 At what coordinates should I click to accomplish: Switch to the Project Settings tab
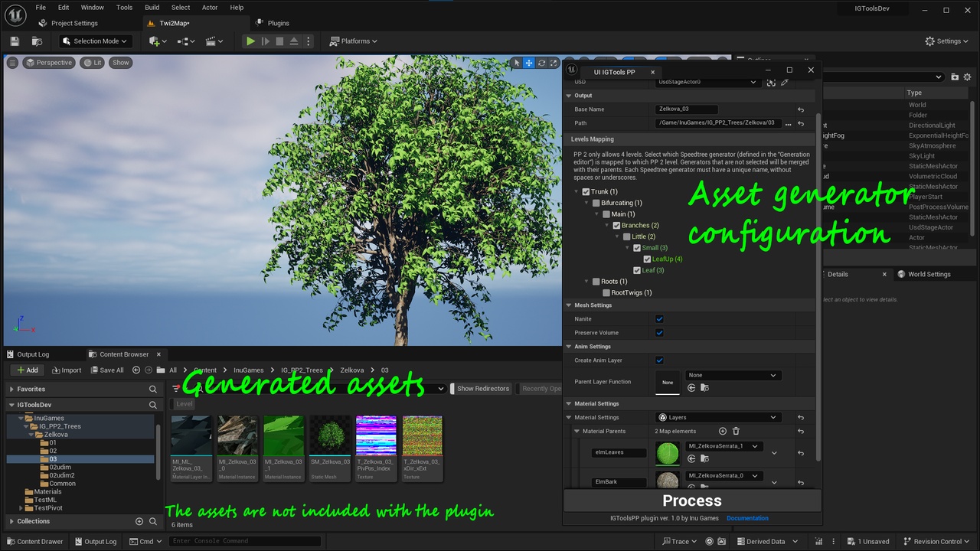point(74,23)
